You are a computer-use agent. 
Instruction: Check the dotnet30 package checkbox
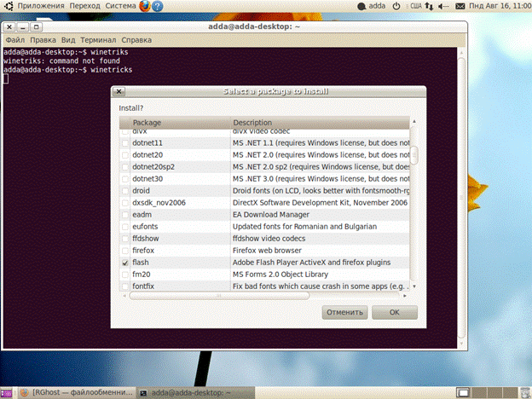125,179
